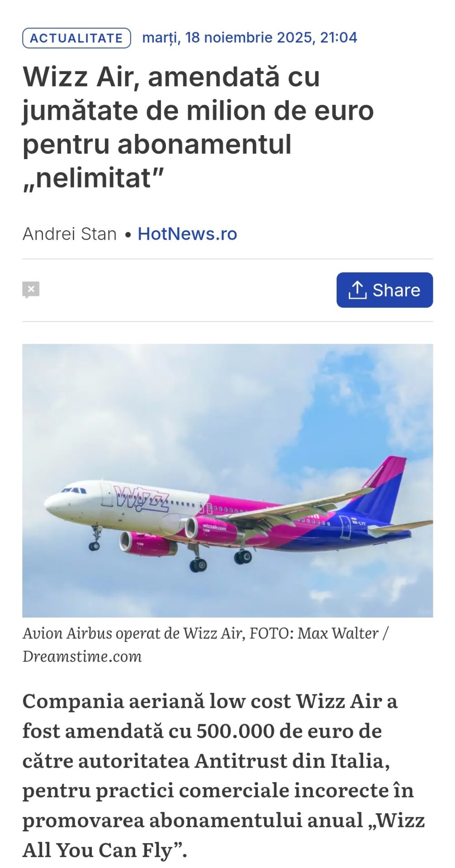Open the Wizz Air airplane photo
Viewport: 455px width, 868px height.
[x=227, y=481]
